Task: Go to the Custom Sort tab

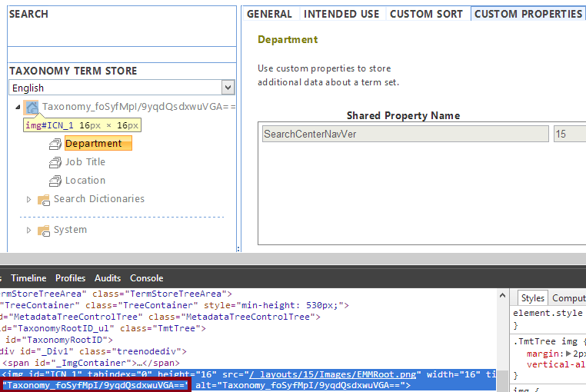Action: click(x=426, y=14)
